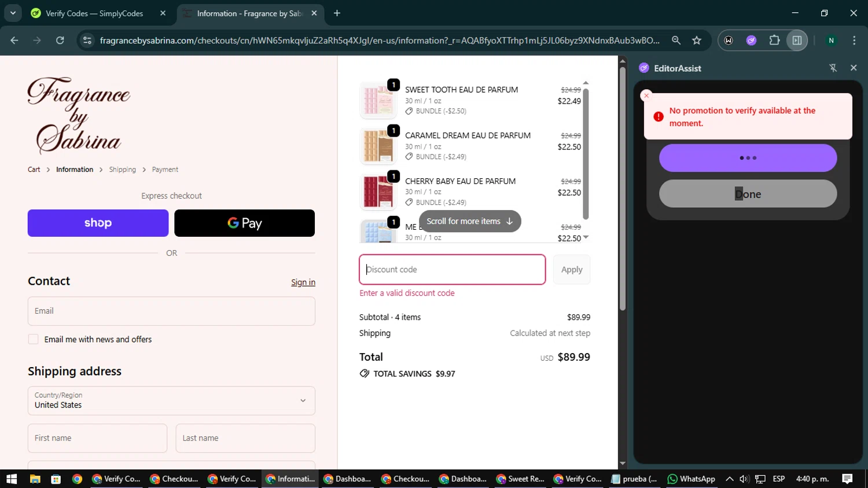Go to Cart breadcrumb
This screenshot has height=488, width=868.
34,170
